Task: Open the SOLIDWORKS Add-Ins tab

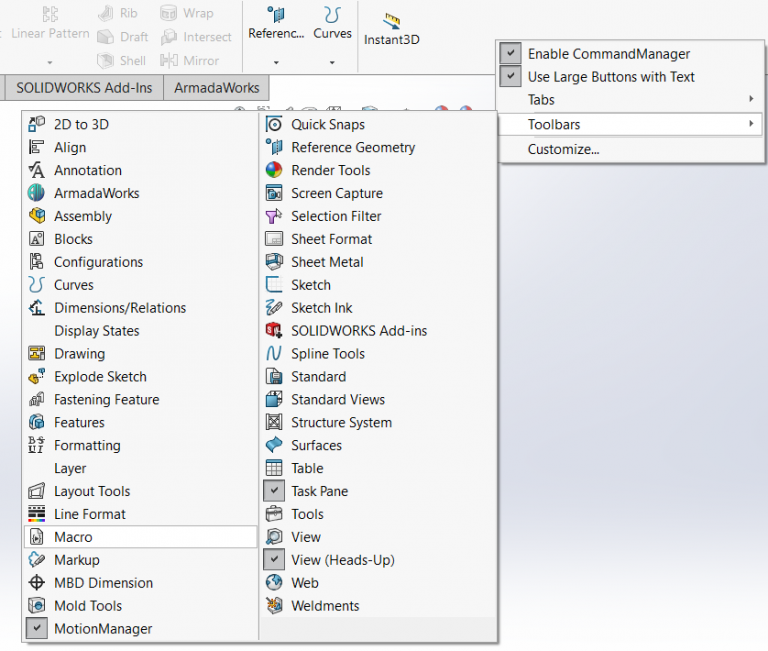Action: [x=84, y=88]
